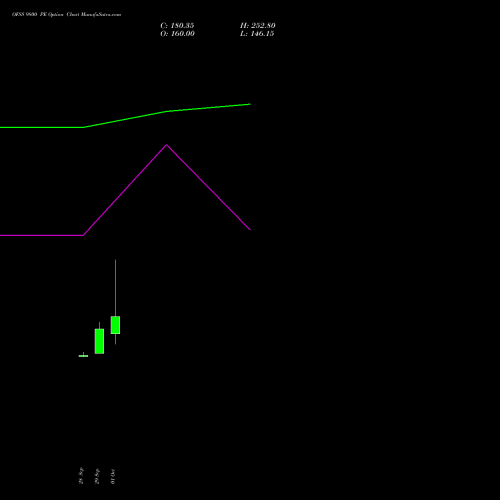Click the 29 Sep green candlestick body
Screen dimensions: 500x500
point(99,341)
